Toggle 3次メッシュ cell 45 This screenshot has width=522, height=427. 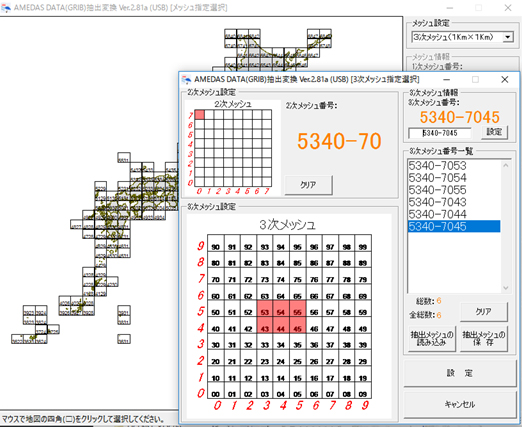tap(297, 325)
